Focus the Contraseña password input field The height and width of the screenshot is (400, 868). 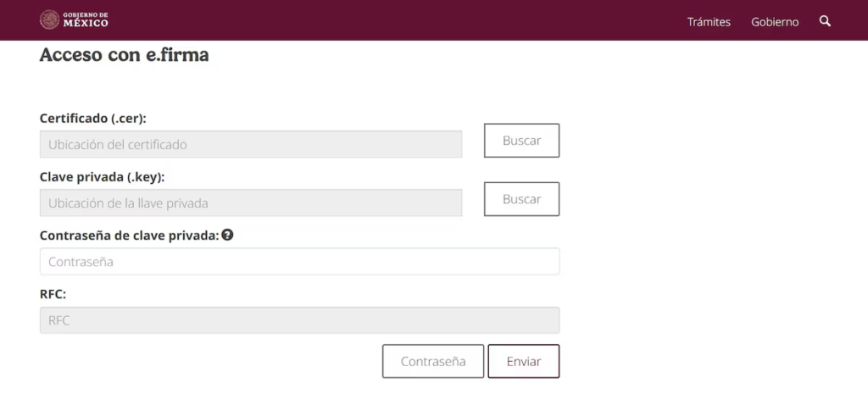(299, 262)
